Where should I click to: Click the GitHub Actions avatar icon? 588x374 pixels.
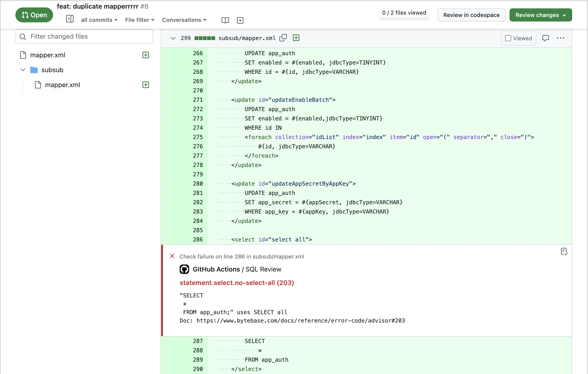point(184,269)
